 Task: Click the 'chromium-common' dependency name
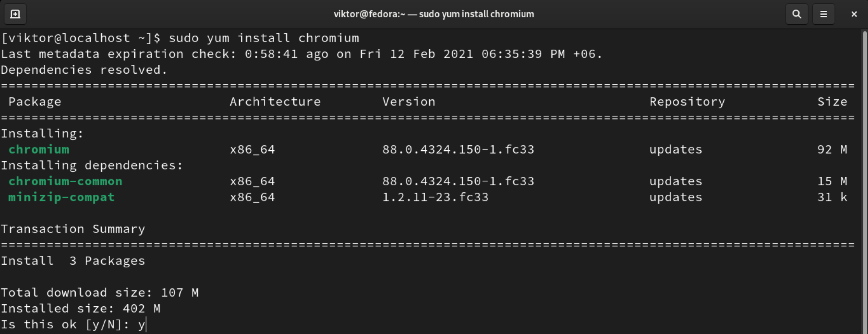pyautogui.click(x=65, y=181)
